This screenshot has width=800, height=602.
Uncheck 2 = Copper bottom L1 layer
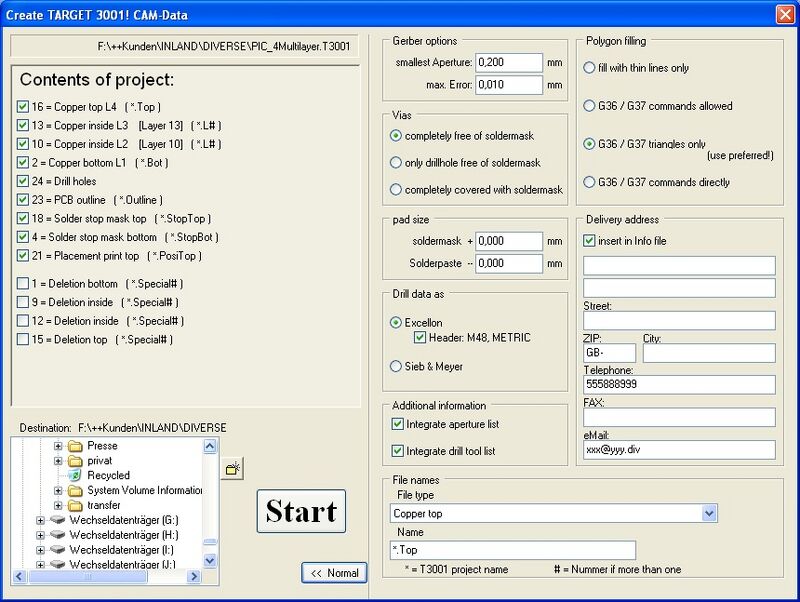click(x=22, y=163)
